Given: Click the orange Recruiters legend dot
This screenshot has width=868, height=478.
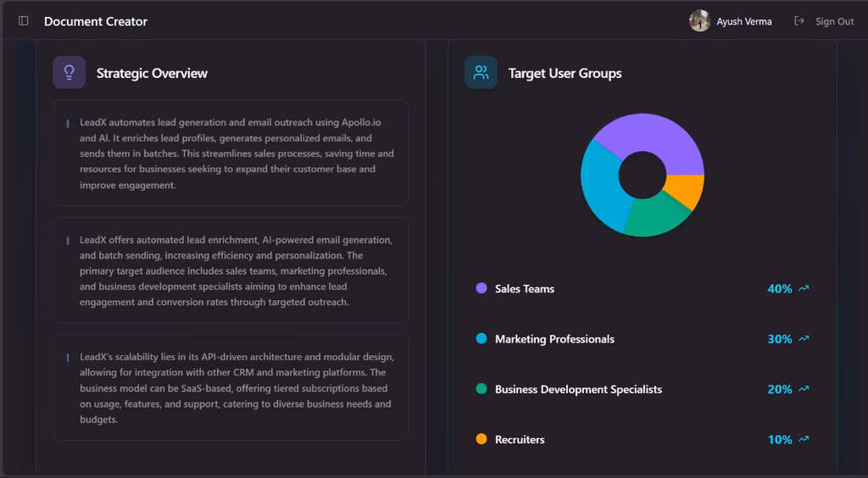Looking at the screenshot, I should [481, 439].
